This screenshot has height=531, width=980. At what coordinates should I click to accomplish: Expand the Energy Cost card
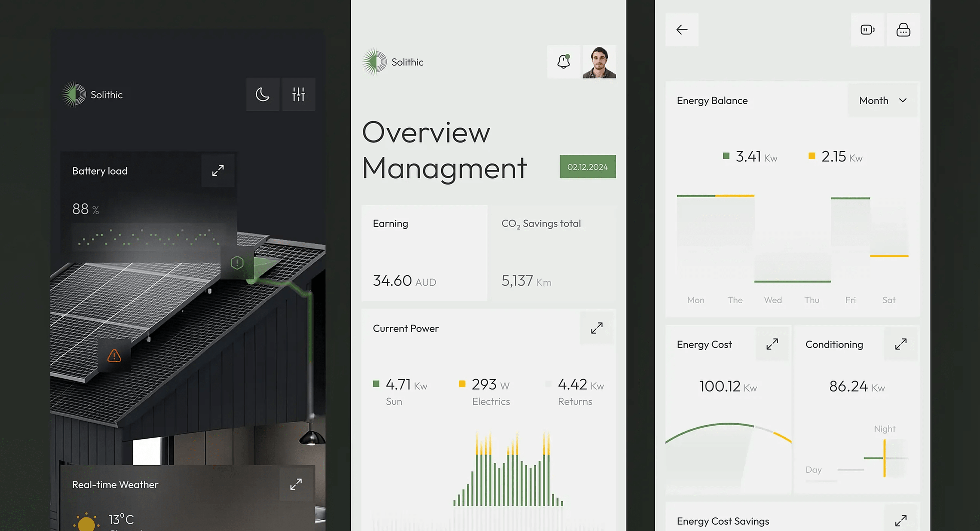pyautogui.click(x=772, y=344)
